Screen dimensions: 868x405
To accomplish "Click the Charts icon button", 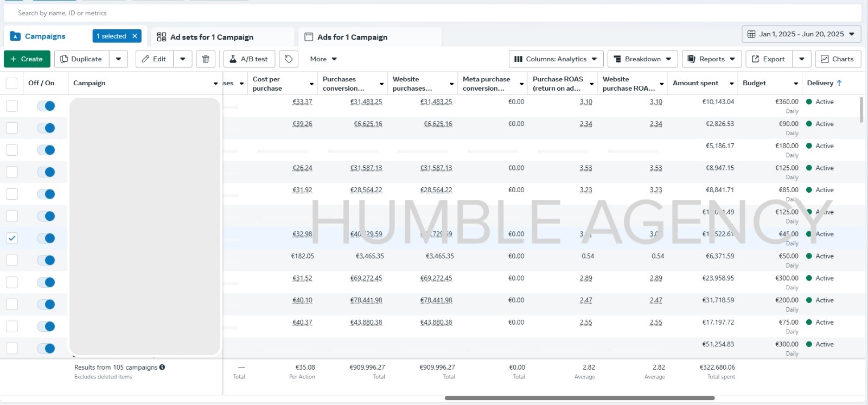I will point(837,59).
